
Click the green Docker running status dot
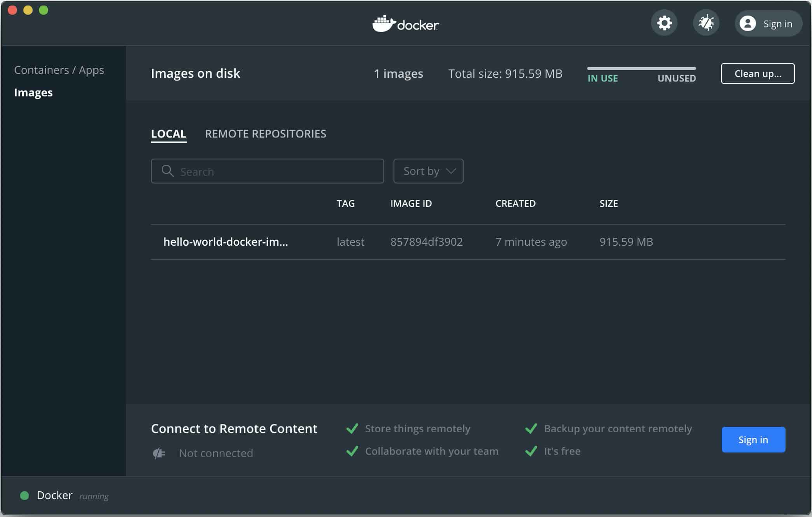[24, 496]
